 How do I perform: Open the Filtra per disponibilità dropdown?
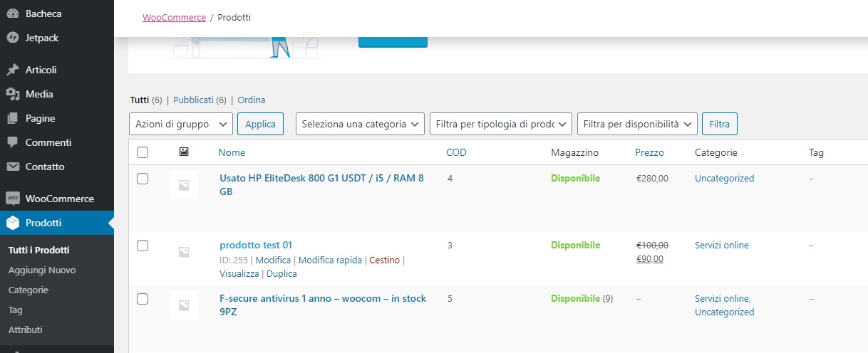pos(636,124)
